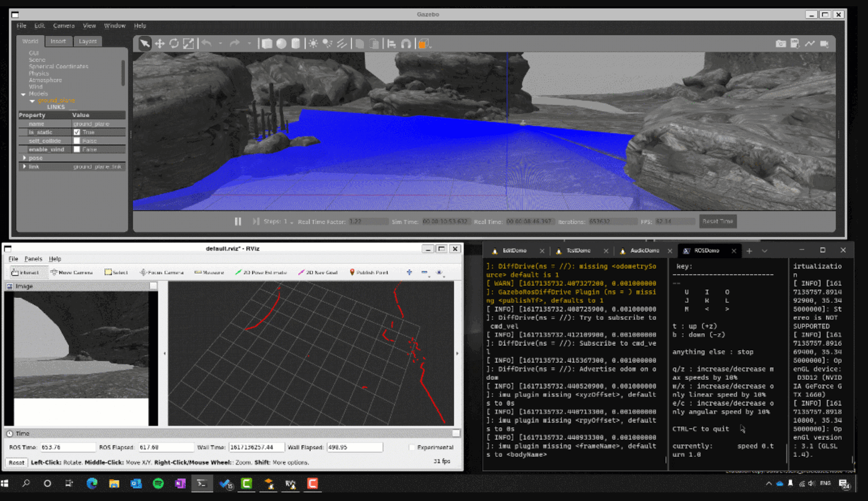Expand the pose property row
Screen dimensions: 868x501
click(x=24, y=158)
